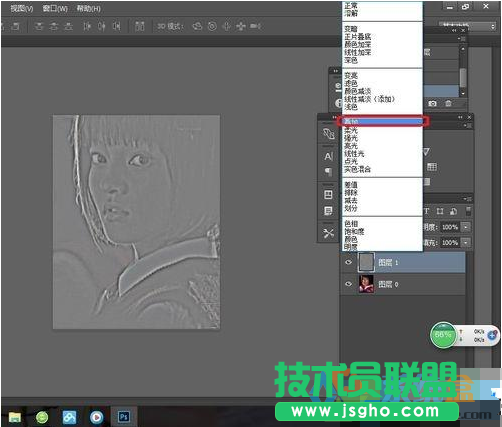Click the auto-align layers toolbar icon
Image resolution: width=502 pixels, height=427 pixels.
pos(140,26)
